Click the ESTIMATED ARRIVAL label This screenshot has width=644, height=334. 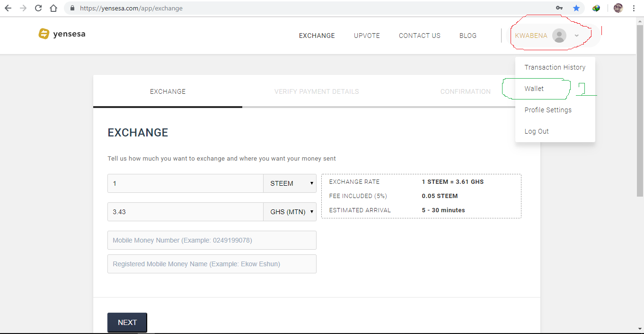pyautogui.click(x=360, y=210)
